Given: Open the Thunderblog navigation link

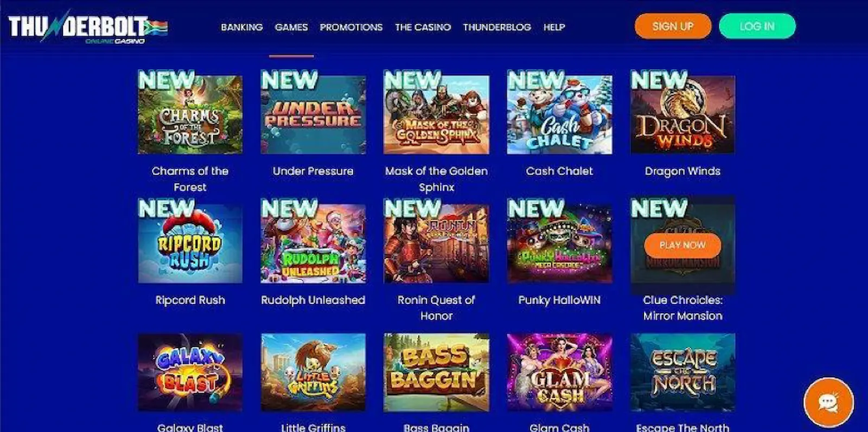Looking at the screenshot, I should tap(497, 27).
